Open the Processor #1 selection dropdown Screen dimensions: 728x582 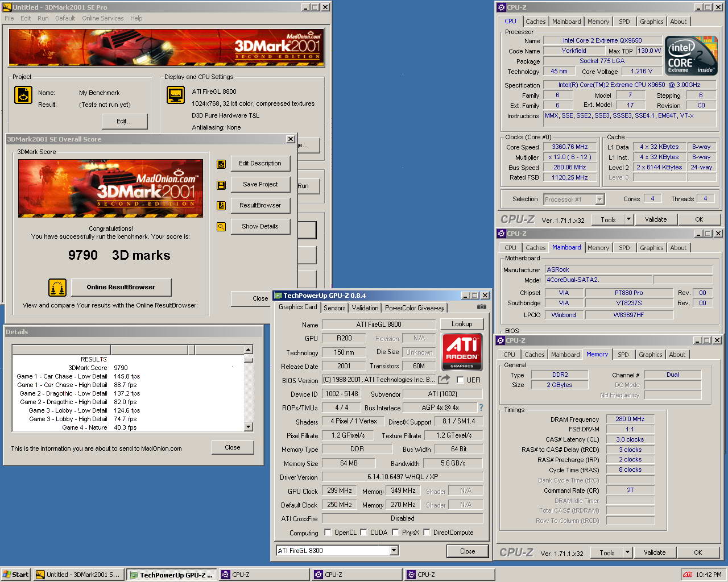pos(599,199)
